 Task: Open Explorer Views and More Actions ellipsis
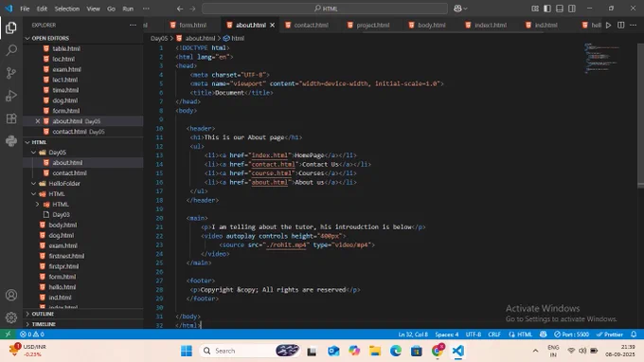point(133,25)
